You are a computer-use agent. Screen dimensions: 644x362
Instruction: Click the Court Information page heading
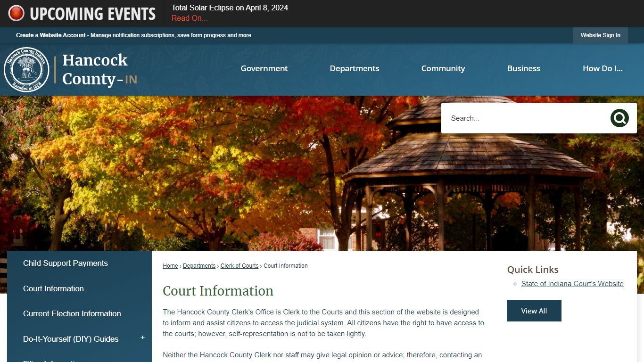(x=218, y=291)
